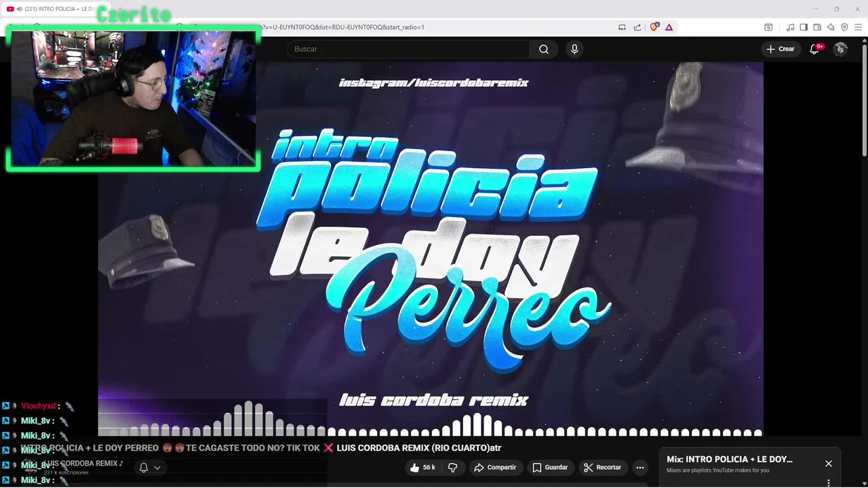Click the dislike thumbs-down icon

click(x=453, y=468)
